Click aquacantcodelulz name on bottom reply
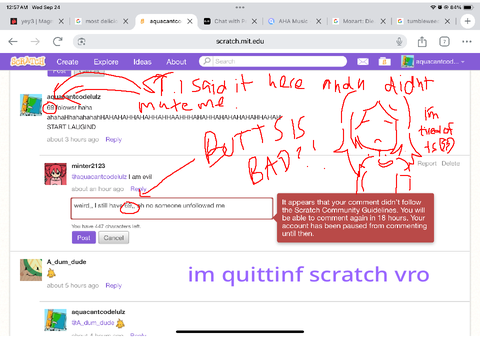Image resolution: width=480 pixels, height=360 pixels. (98, 312)
